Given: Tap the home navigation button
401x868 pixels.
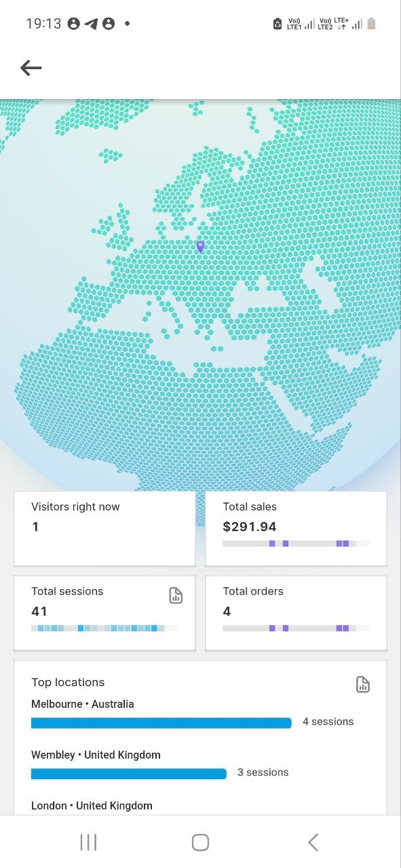Looking at the screenshot, I should click(x=200, y=842).
